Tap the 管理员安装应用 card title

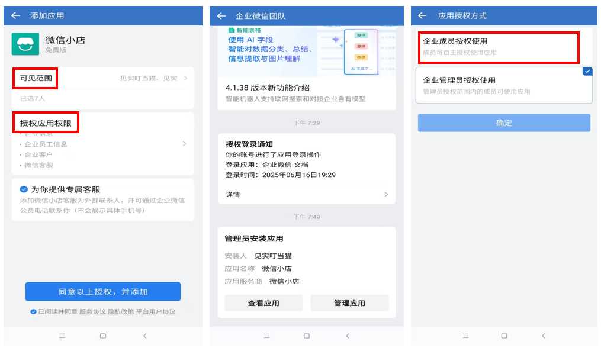[x=254, y=239]
